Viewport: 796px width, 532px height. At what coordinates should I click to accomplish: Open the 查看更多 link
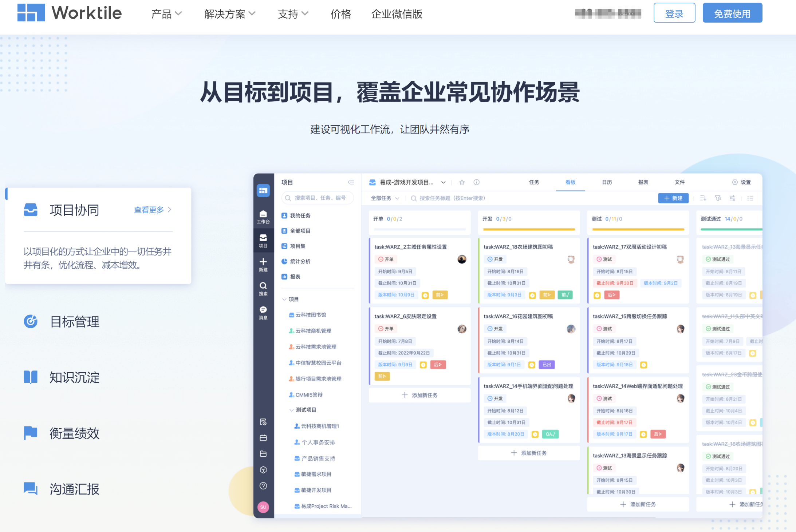pyautogui.click(x=153, y=210)
